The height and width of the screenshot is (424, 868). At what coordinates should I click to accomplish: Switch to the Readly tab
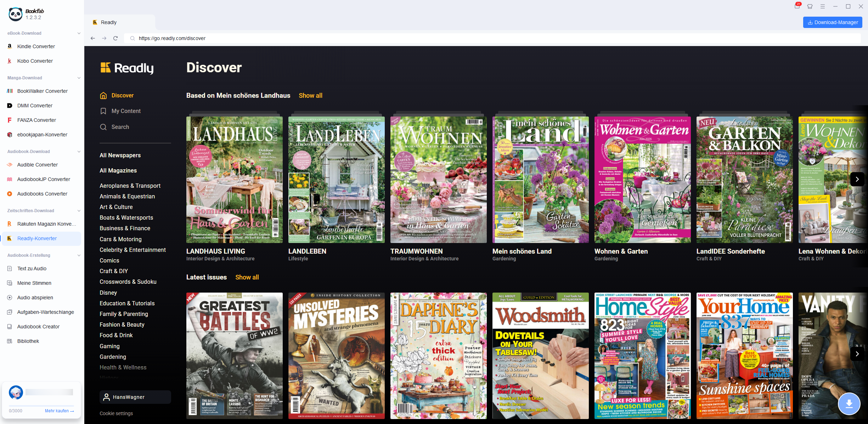[120, 22]
